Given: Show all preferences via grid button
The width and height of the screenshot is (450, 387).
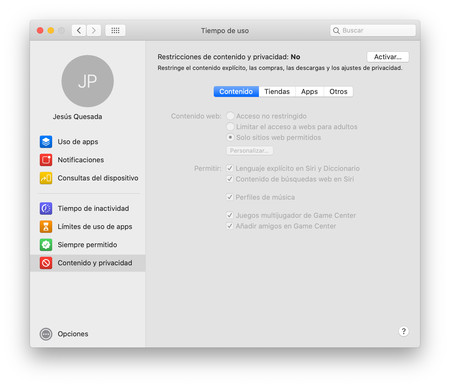Looking at the screenshot, I should coord(115,31).
